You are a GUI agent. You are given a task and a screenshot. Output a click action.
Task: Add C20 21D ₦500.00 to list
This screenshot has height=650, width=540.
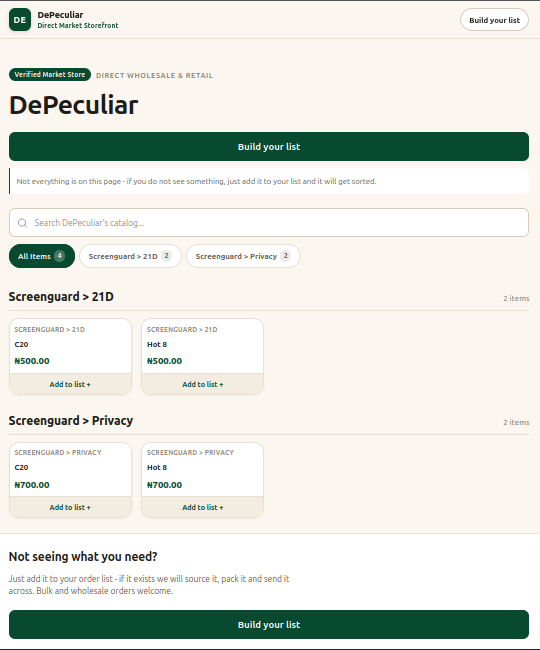click(70, 384)
